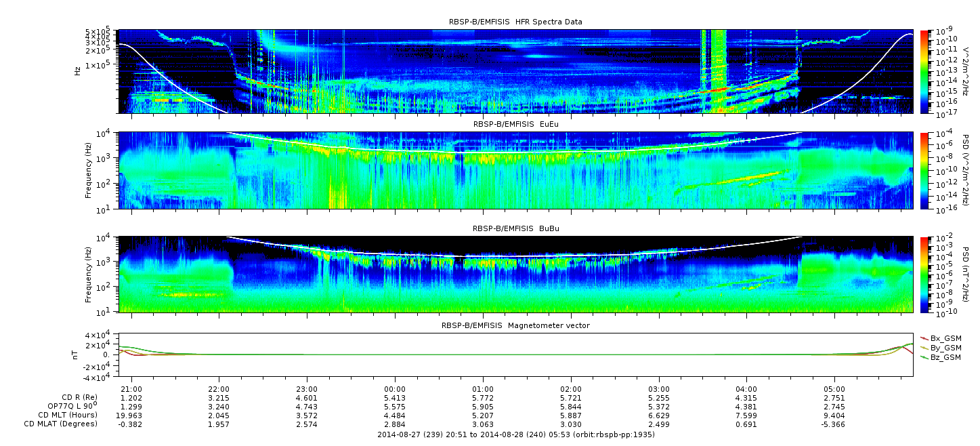Select the By_GSM legend entry
Screen dimensions: 980x446
(946, 347)
